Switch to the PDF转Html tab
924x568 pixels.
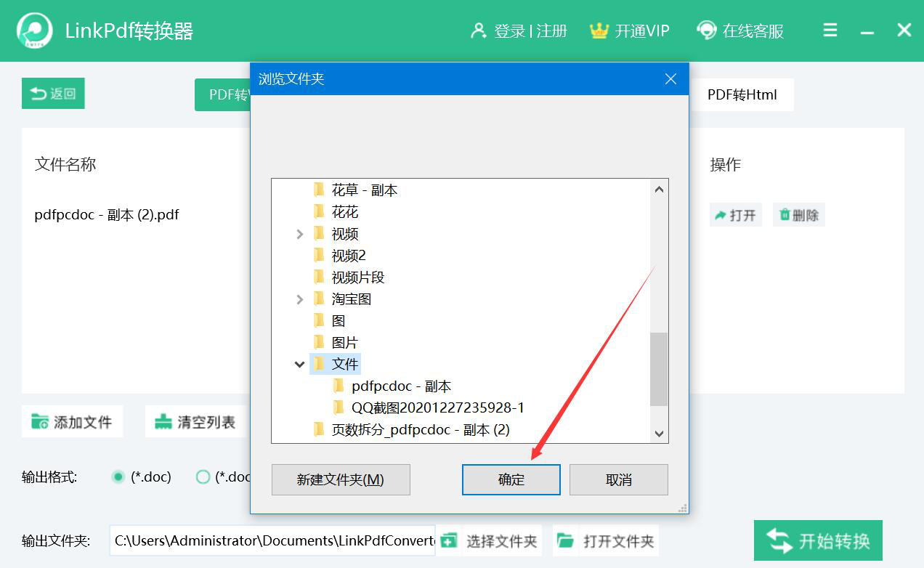742,95
